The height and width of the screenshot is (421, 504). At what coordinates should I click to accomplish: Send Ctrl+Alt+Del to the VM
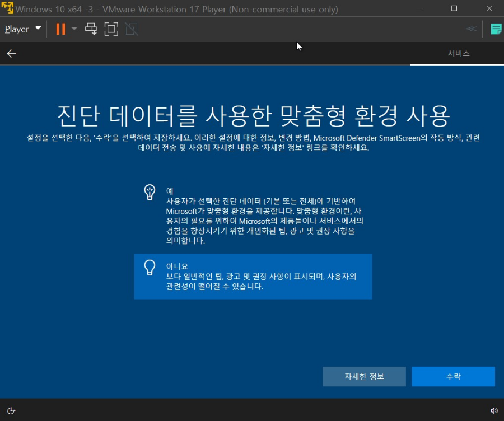91,29
